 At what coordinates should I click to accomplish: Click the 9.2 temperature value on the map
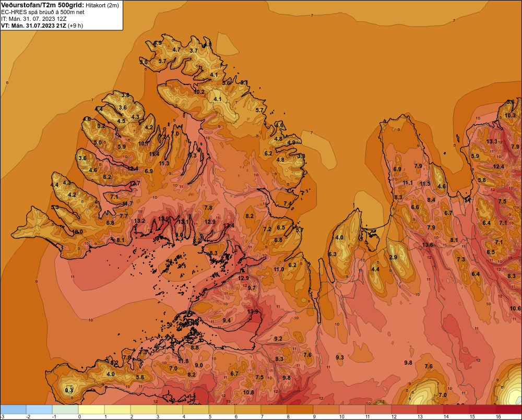pyautogui.click(x=278, y=339)
